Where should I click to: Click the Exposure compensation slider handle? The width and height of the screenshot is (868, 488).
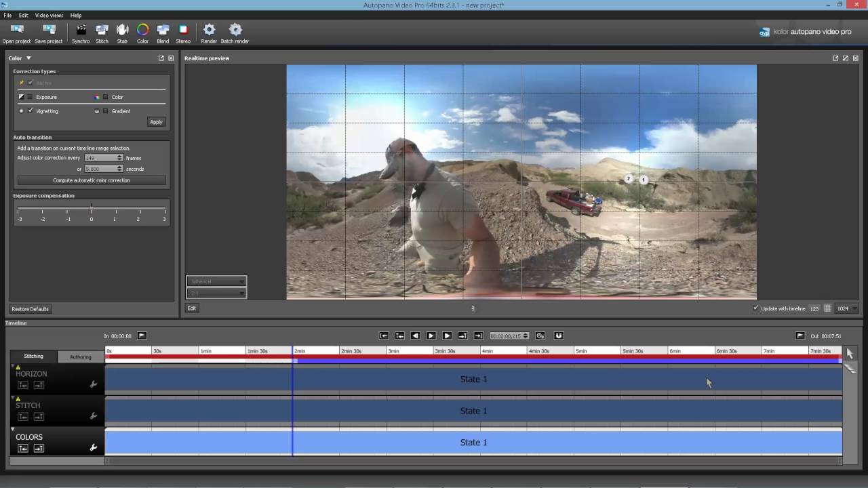click(92, 207)
